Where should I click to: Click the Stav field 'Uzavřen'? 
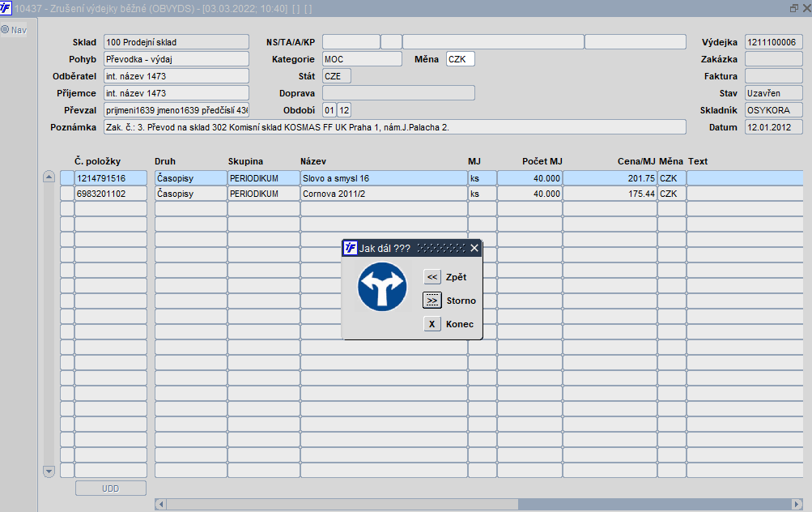tap(774, 93)
